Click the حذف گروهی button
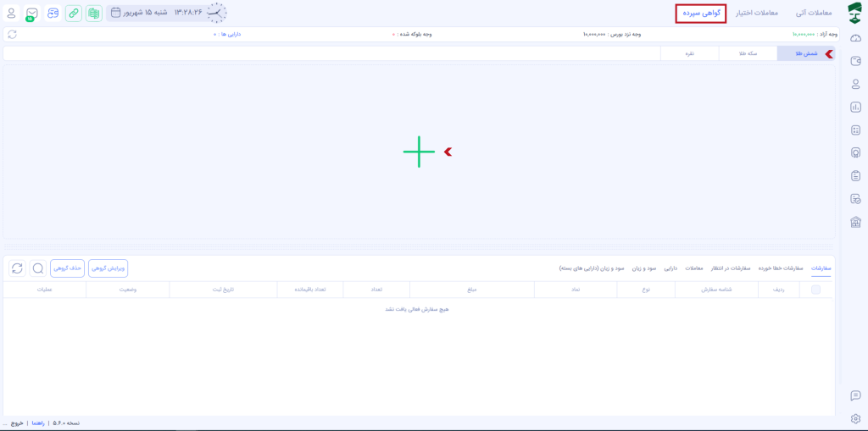868x431 pixels. click(x=67, y=268)
